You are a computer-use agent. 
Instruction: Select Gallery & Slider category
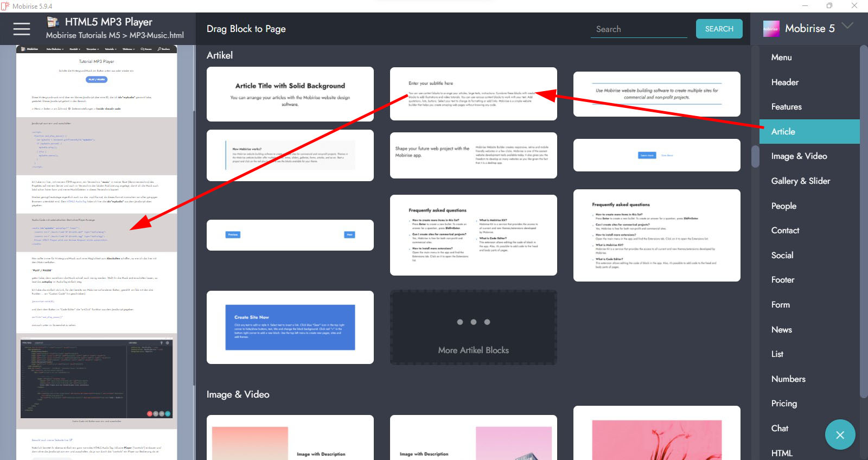click(x=801, y=181)
